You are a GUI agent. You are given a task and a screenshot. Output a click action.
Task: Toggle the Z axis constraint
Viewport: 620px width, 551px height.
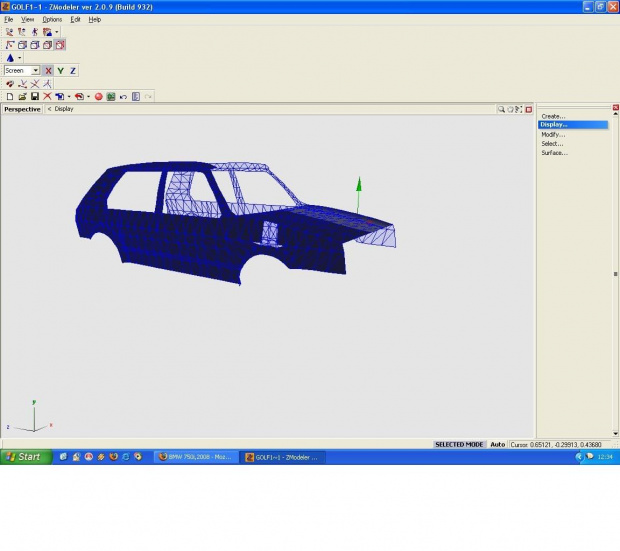[73, 71]
